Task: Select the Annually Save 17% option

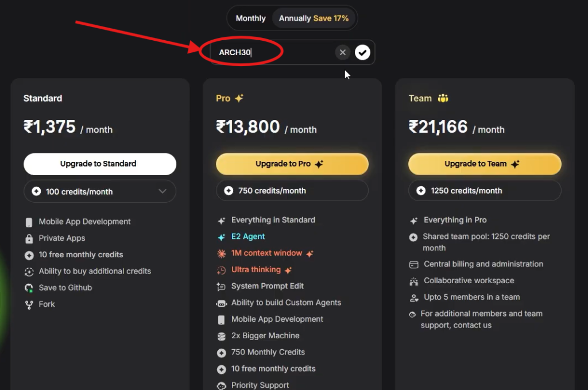Action: click(x=314, y=18)
